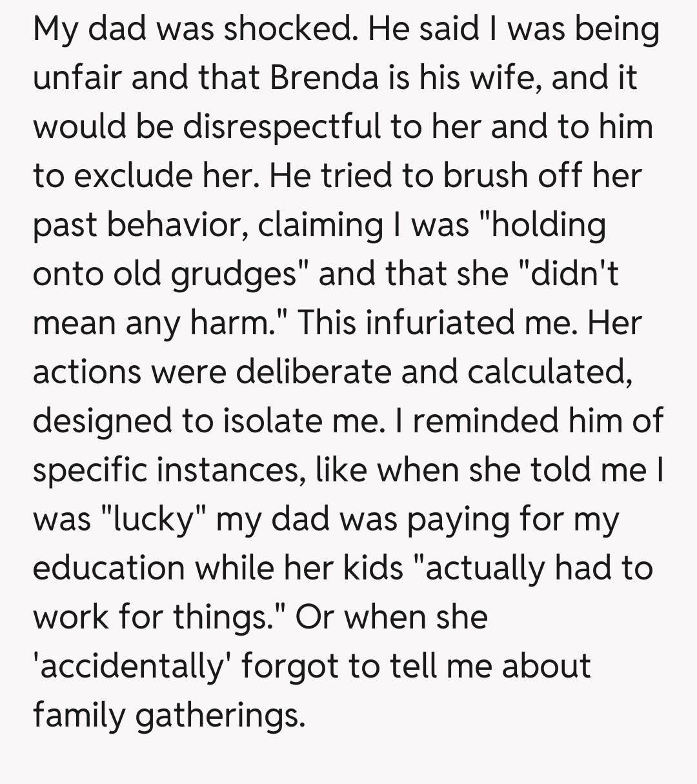Viewport: 697px width, 784px height.
Task: Click the word "education"
Action: click(x=108, y=568)
